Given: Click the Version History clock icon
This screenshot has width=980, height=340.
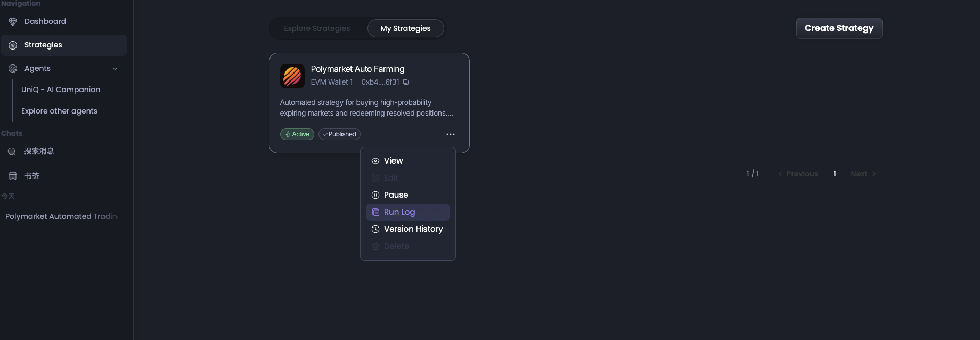Looking at the screenshot, I should (x=375, y=229).
